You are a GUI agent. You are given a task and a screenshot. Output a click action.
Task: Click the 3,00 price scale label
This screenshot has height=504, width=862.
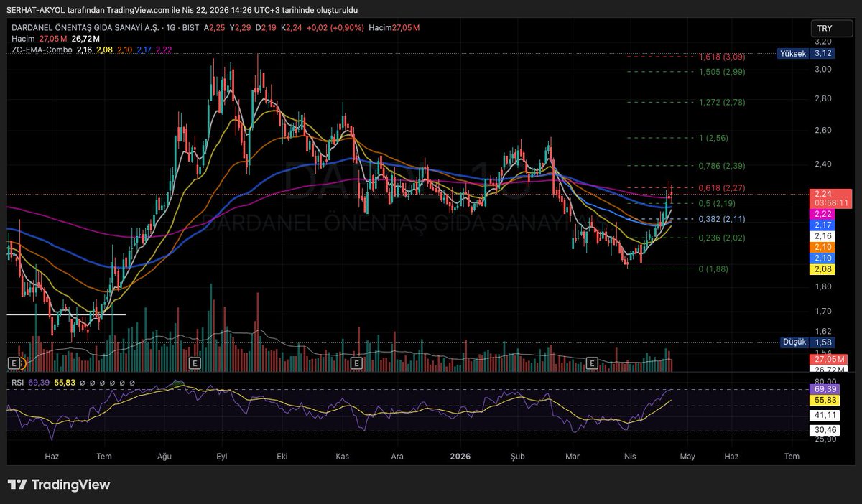[824, 69]
